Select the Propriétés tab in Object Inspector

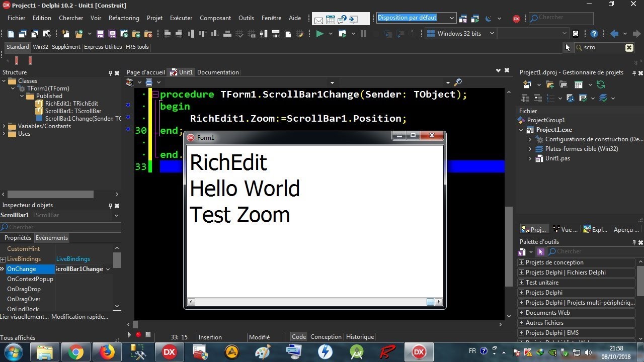(x=18, y=238)
